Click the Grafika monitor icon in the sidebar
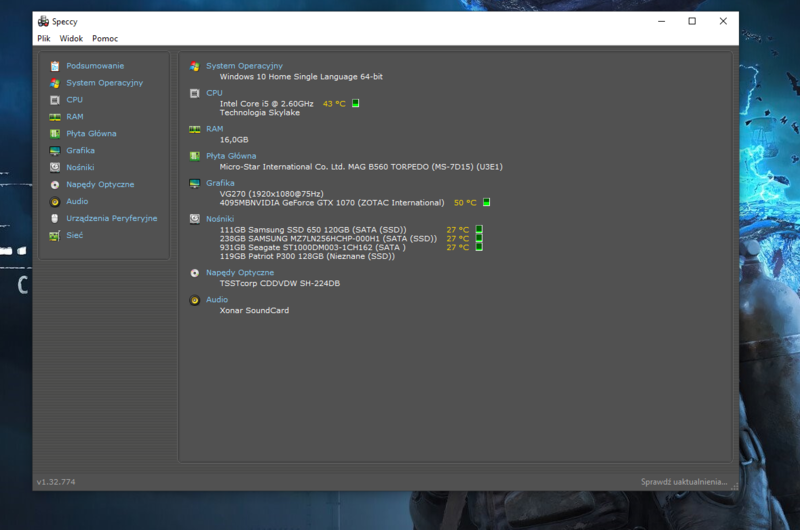The height and width of the screenshot is (530, 800). [55, 151]
